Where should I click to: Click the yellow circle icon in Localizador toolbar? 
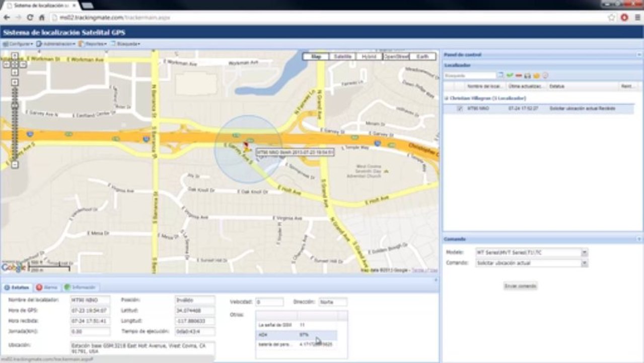(x=536, y=76)
